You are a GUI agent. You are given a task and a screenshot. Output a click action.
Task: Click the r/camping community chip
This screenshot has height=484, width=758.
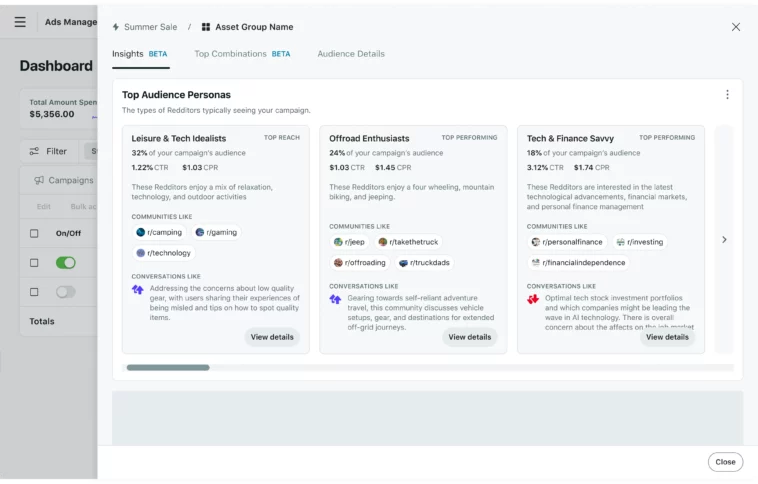coord(159,232)
